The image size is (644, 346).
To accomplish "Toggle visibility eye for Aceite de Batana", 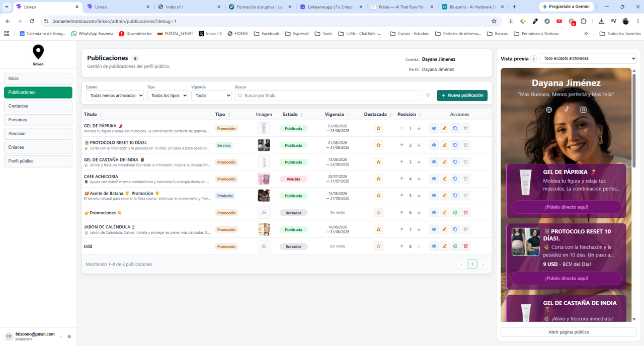I will [x=434, y=196].
